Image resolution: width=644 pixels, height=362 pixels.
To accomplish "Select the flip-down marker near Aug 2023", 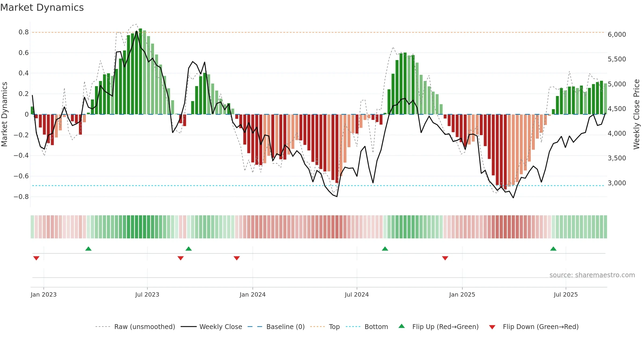I will point(181,258).
